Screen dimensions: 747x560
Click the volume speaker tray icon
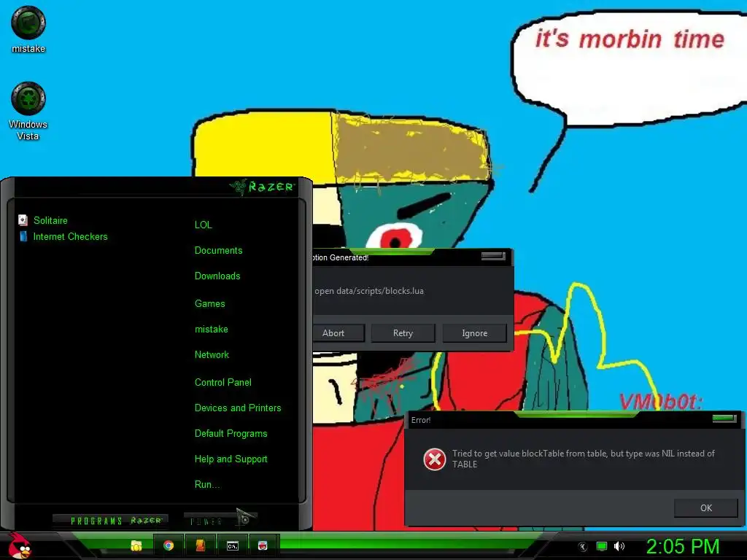[x=619, y=546]
